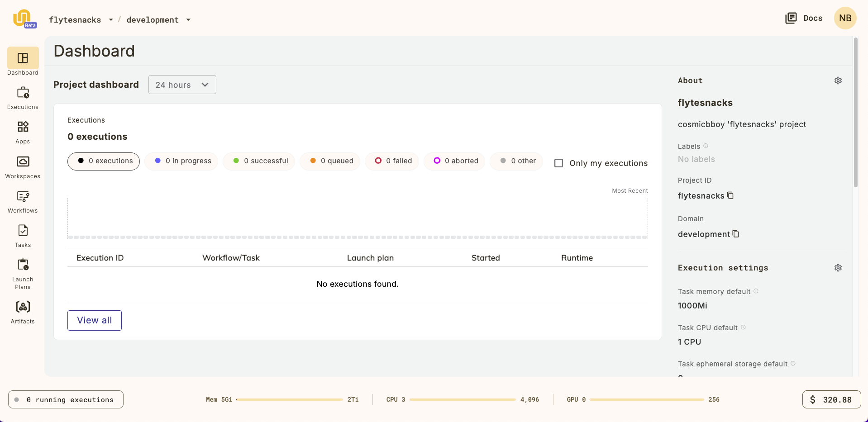868x422 pixels.
Task: Click the GPU usage progress bar
Action: [647, 399]
